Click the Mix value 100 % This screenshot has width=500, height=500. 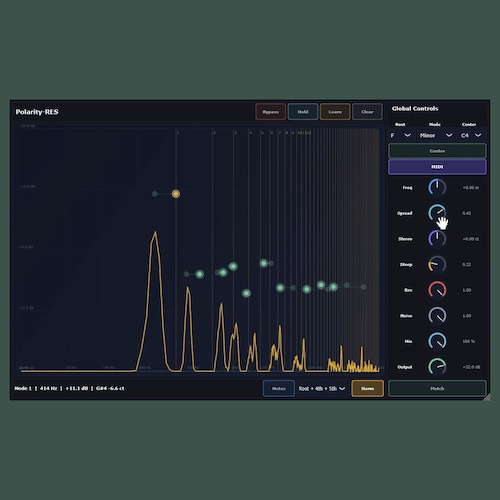469,341
